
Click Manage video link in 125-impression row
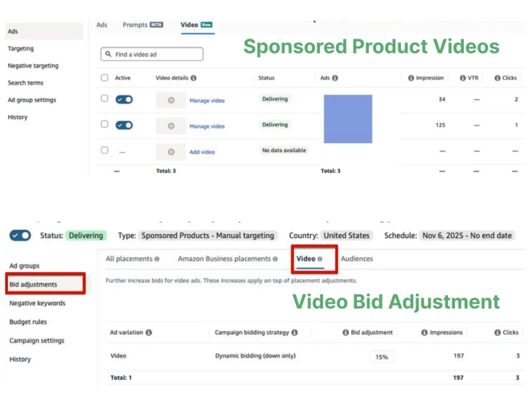(x=207, y=126)
